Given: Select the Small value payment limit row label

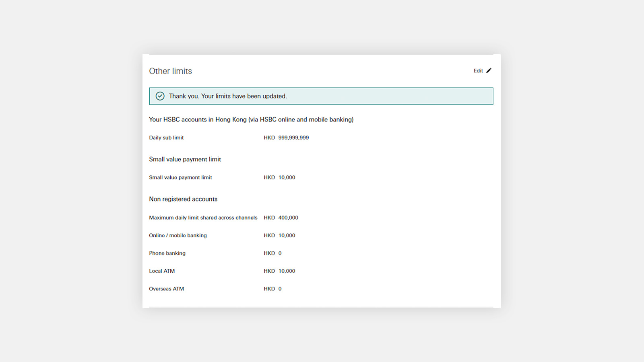Looking at the screenshot, I should coord(180,177).
